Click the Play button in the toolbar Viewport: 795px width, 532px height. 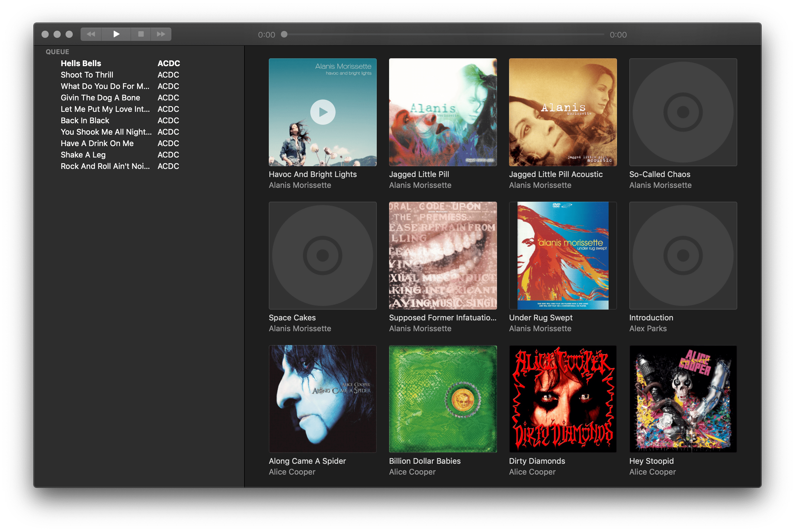116,34
